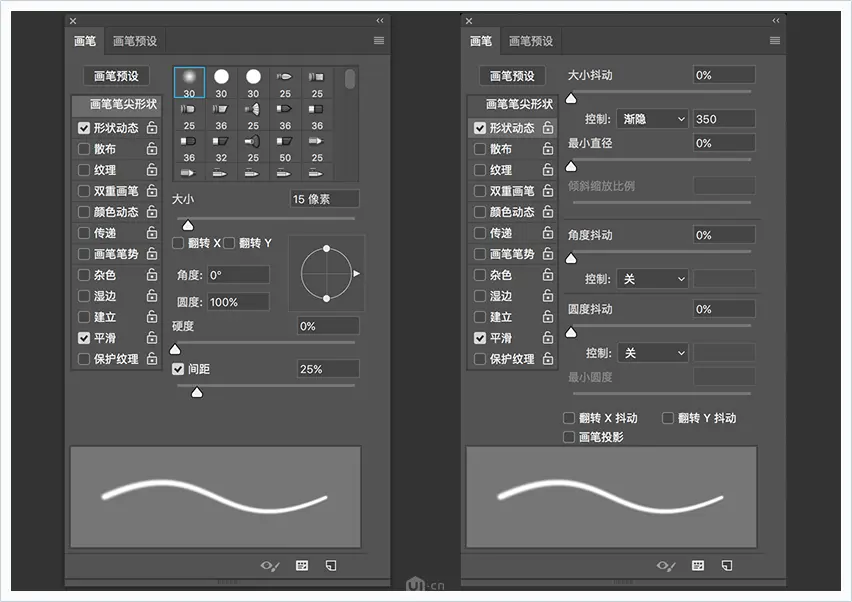Select second hard round 30 brush tip
852x602 pixels.
pyautogui.click(x=253, y=83)
